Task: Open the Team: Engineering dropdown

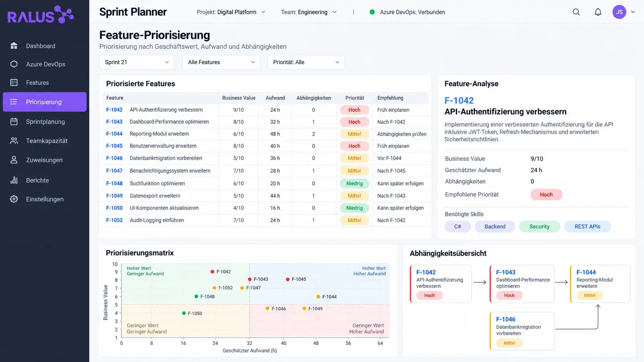Action: pyautogui.click(x=309, y=12)
